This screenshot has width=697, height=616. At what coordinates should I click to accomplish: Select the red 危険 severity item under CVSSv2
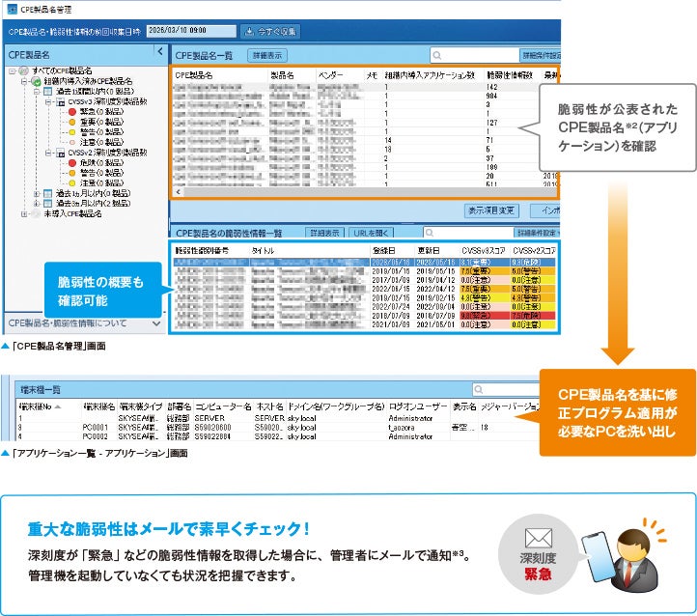(x=72, y=163)
